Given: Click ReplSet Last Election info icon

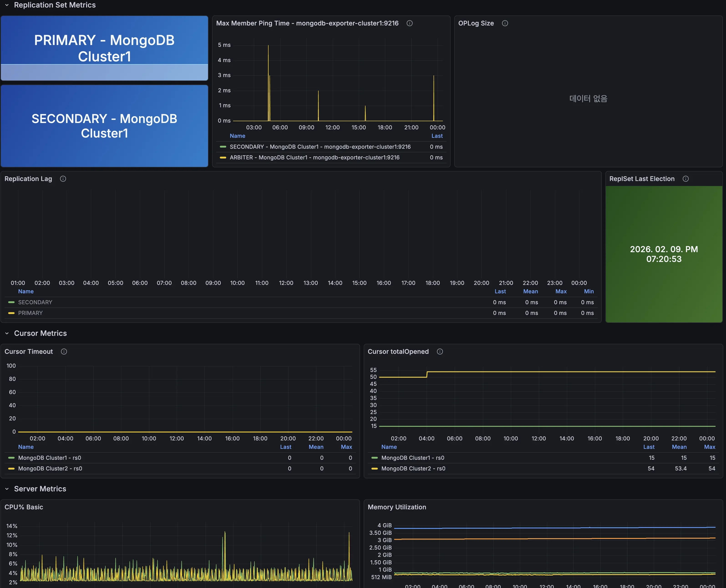Looking at the screenshot, I should coord(685,179).
